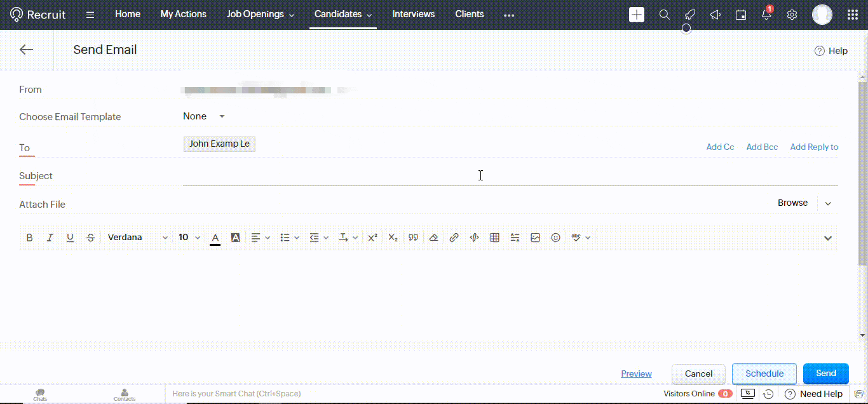
Task: Click the back arrow beside Send Email
Action: click(x=26, y=50)
